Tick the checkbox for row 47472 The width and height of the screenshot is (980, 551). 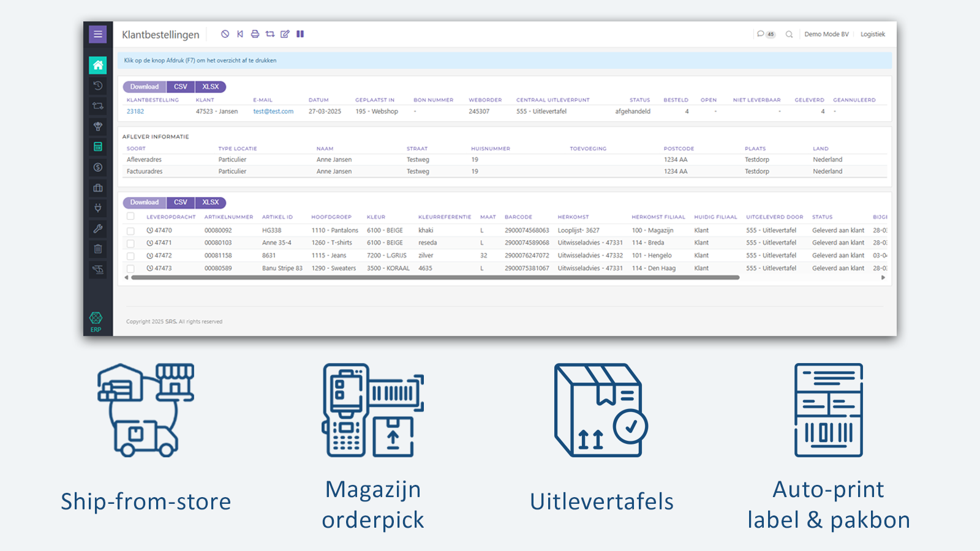(x=130, y=256)
